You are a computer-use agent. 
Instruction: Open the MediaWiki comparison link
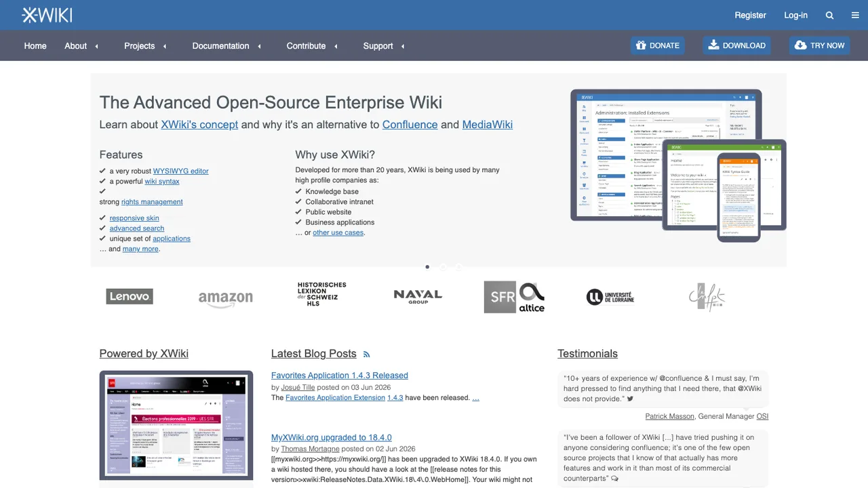click(x=488, y=125)
